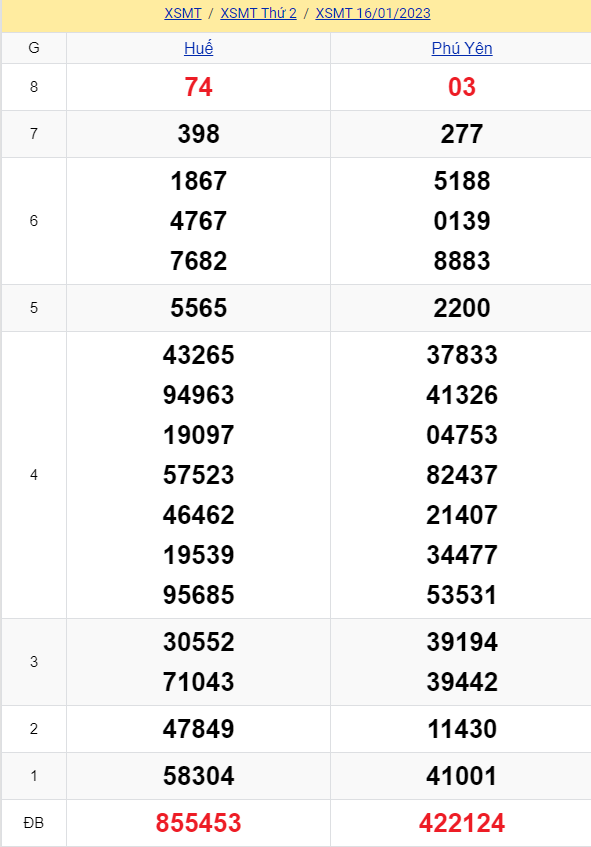Click Phú Yên special prize number 422124
This screenshot has height=847, width=591.
tap(462, 823)
